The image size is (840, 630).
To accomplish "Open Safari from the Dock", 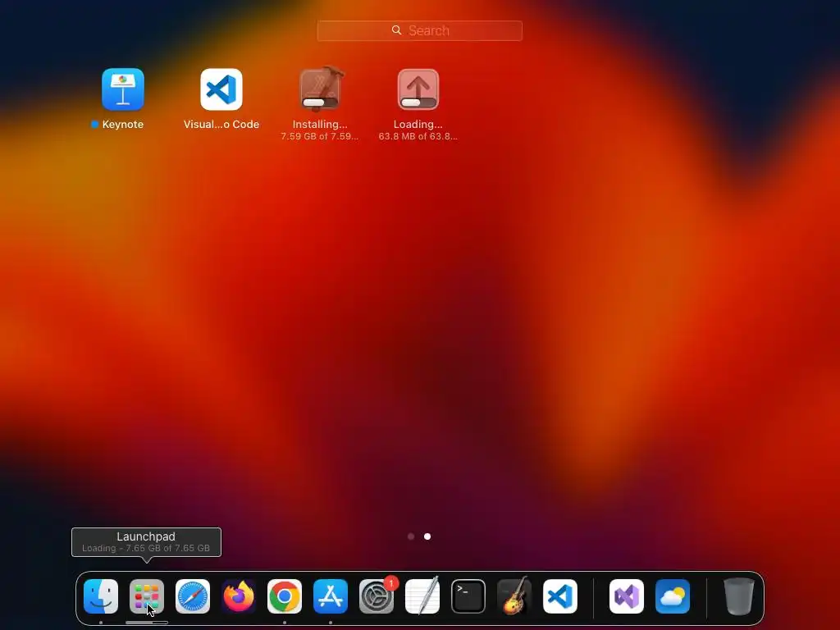I will (193, 596).
